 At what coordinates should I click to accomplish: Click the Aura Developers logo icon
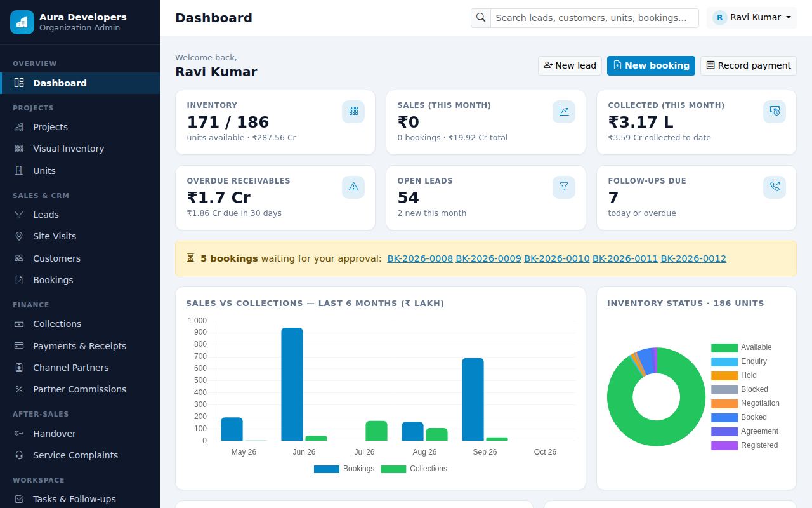pyautogui.click(x=22, y=22)
